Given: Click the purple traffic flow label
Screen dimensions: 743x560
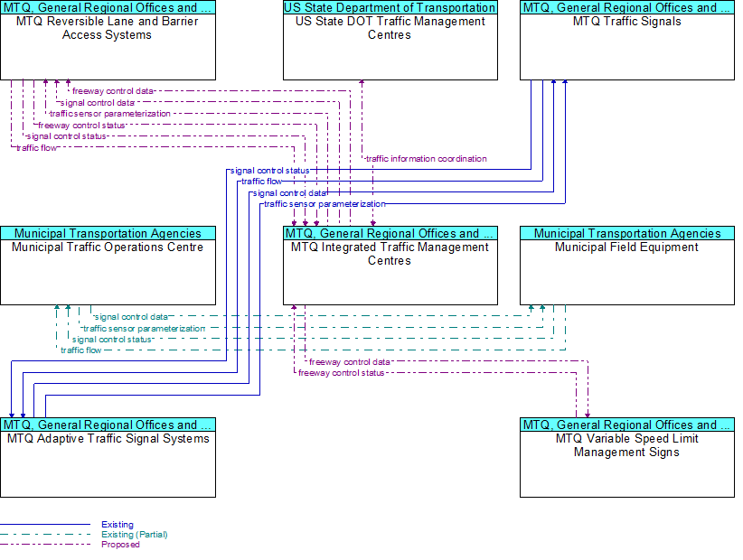Looking at the screenshot, I should [x=36, y=148].
